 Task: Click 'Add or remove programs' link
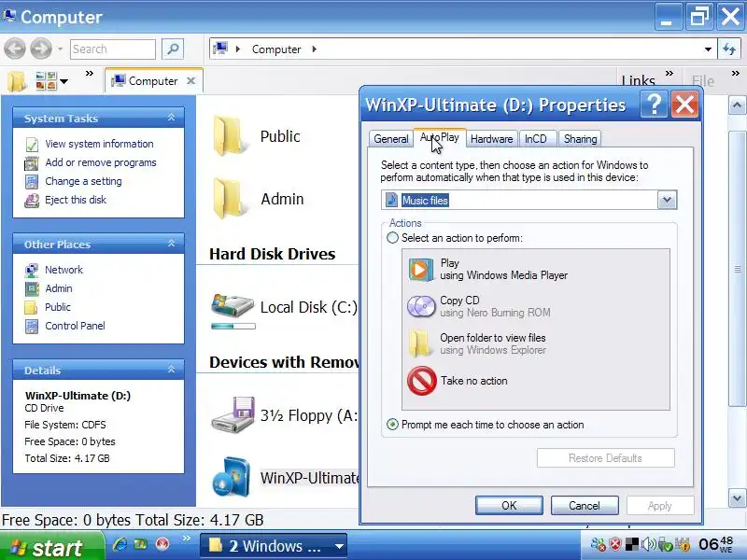click(x=101, y=162)
